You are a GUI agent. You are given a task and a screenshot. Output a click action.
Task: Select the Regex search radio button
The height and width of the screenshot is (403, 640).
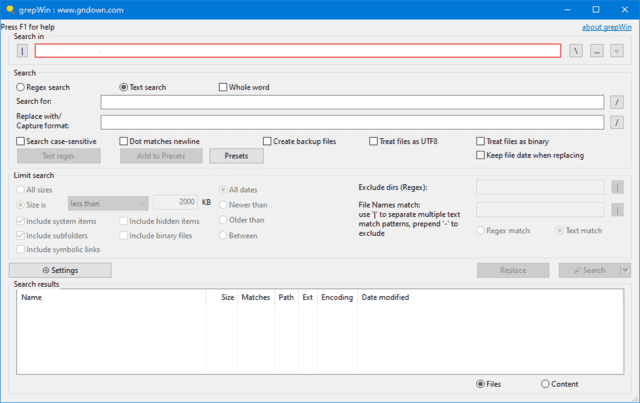pyautogui.click(x=21, y=88)
